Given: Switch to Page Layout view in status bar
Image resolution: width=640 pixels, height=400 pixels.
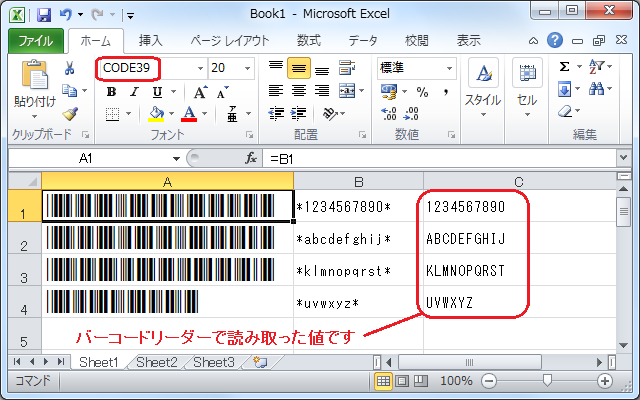Looking at the screenshot, I should [402, 381].
